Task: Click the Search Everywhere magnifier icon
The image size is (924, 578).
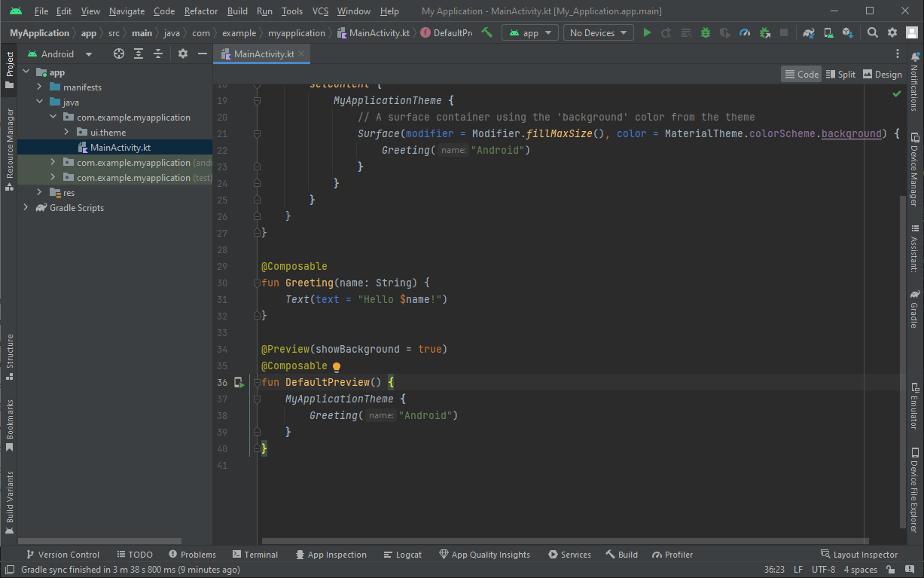Action: 873,32
